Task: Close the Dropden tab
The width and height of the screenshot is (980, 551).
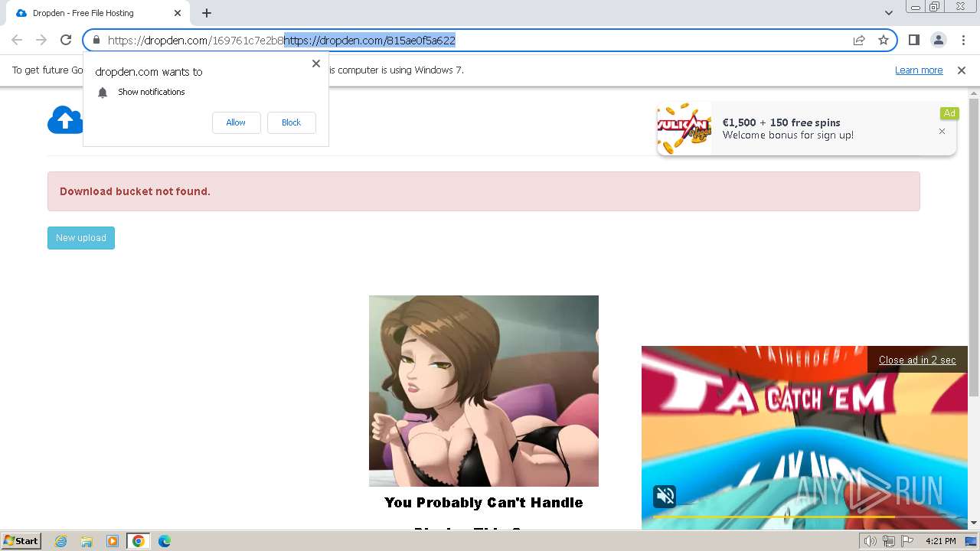Action: tap(178, 13)
